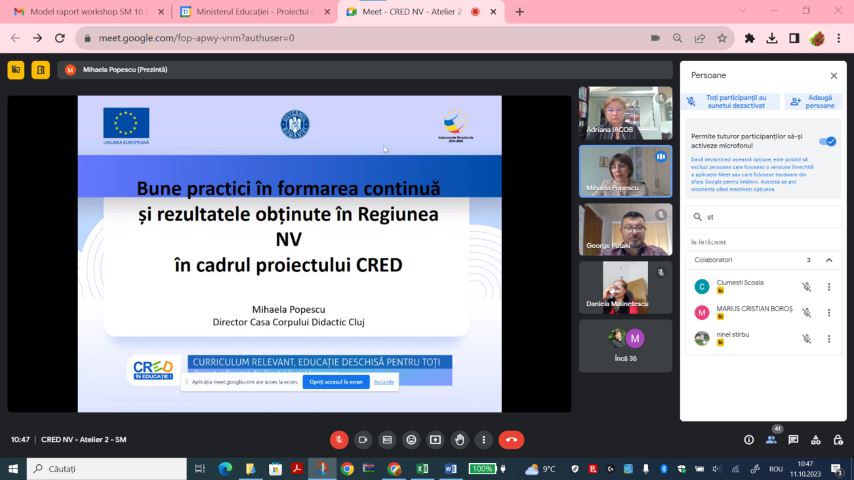Viewport: 854px width, 480px height.
Task: Mute MARIUS CRISTIAN BOROȘ microphone
Action: click(x=807, y=313)
